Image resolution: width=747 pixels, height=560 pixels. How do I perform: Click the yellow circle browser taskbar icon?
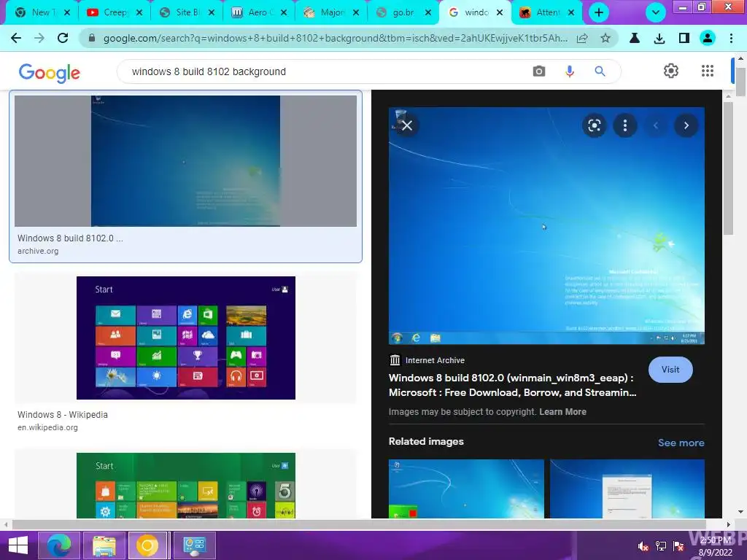coord(147,545)
